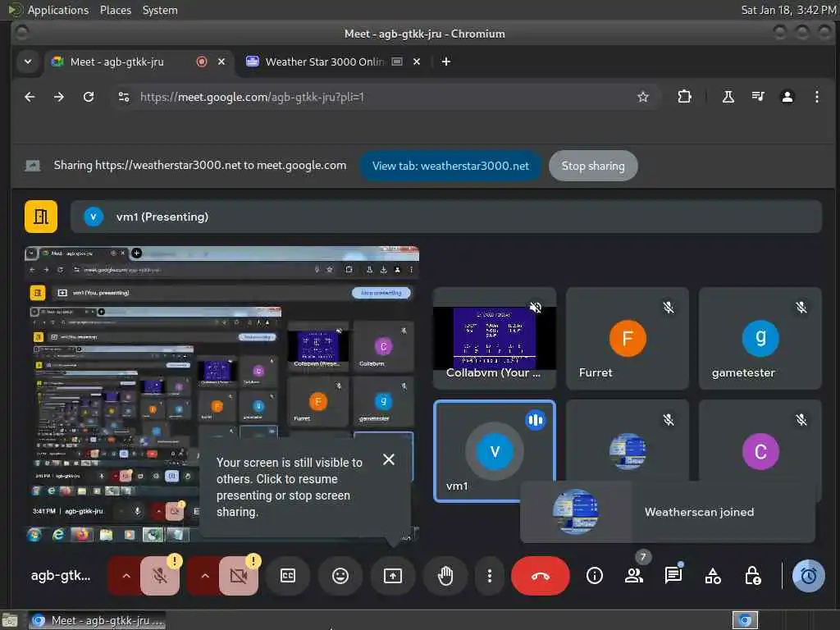Turn on the camera button
Image resolution: width=840 pixels, height=630 pixels.
[239, 576]
